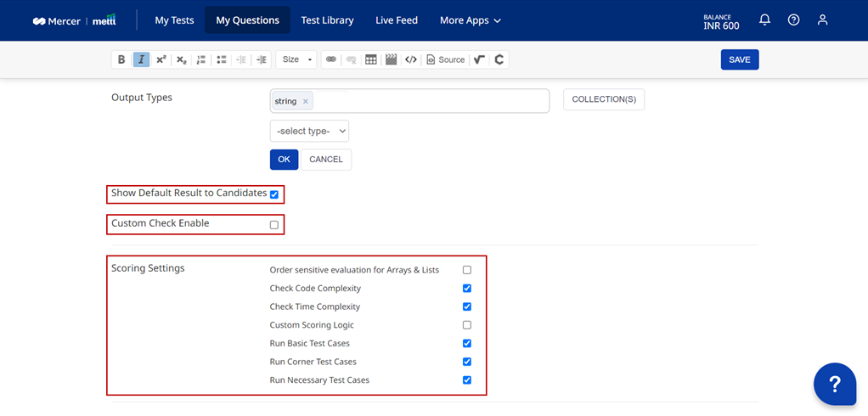Expand the More Apps menu
Viewport: 868px width, 416px height.
point(470,20)
